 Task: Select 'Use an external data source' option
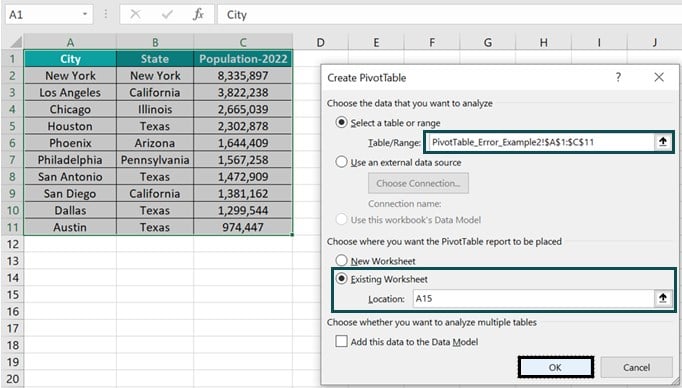[x=341, y=162]
